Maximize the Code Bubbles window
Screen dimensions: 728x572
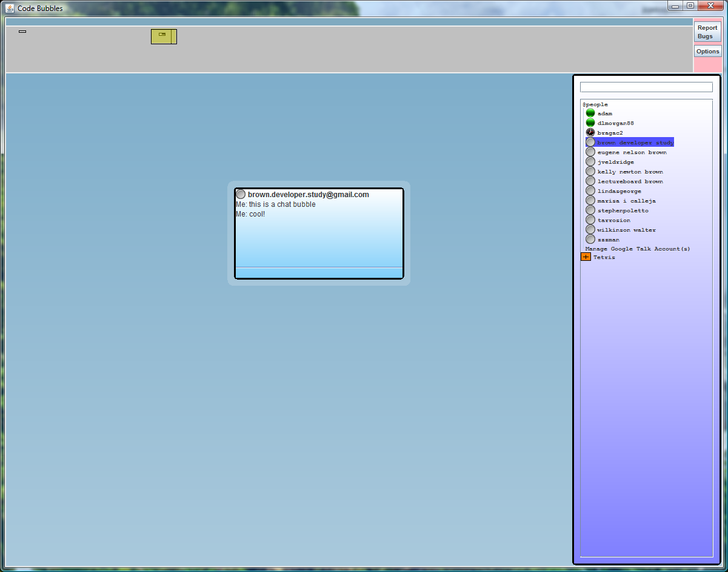tap(690, 5)
